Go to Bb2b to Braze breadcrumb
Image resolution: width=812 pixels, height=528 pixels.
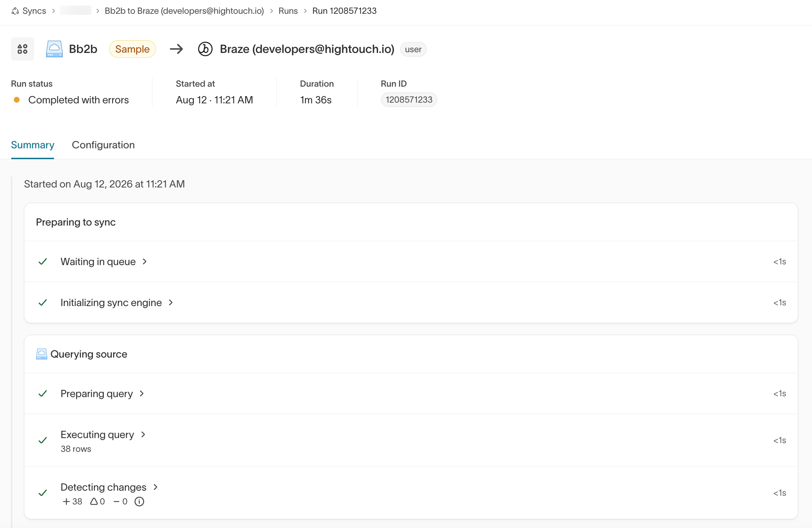pyautogui.click(x=184, y=11)
